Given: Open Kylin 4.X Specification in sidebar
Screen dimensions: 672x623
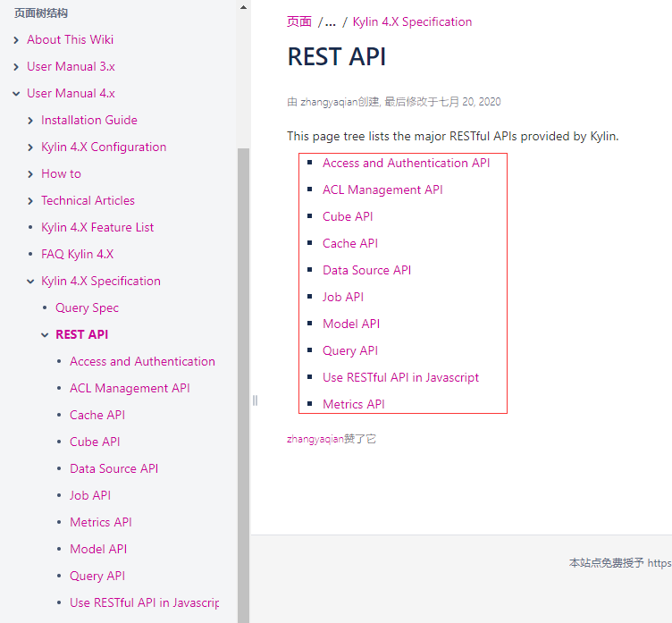Looking at the screenshot, I should [101, 281].
